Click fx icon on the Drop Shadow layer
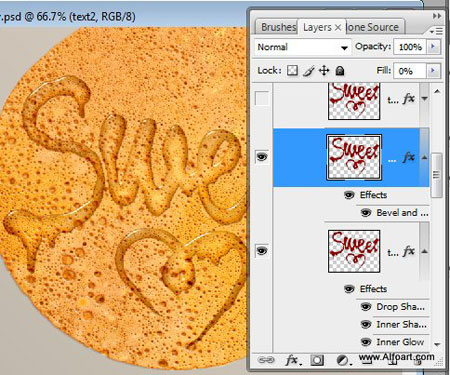The image size is (450, 375). (x=408, y=251)
